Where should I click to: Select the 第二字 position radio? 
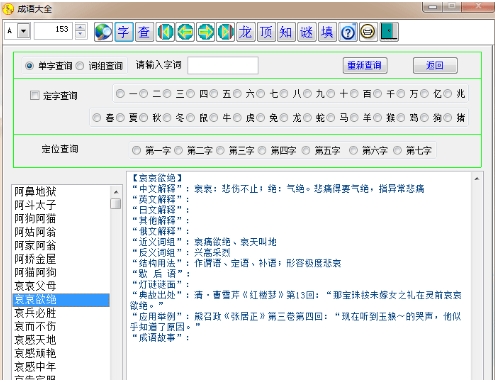pos(178,151)
